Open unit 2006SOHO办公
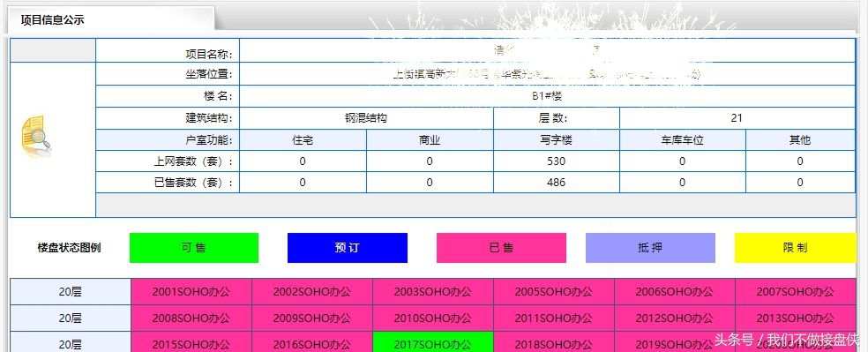868x352 pixels. pyautogui.click(x=674, y=292)
